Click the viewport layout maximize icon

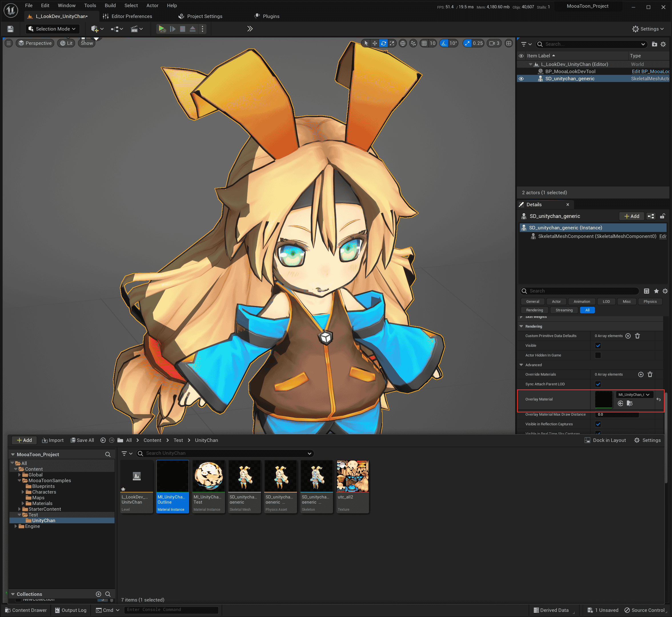pos(508,43)
